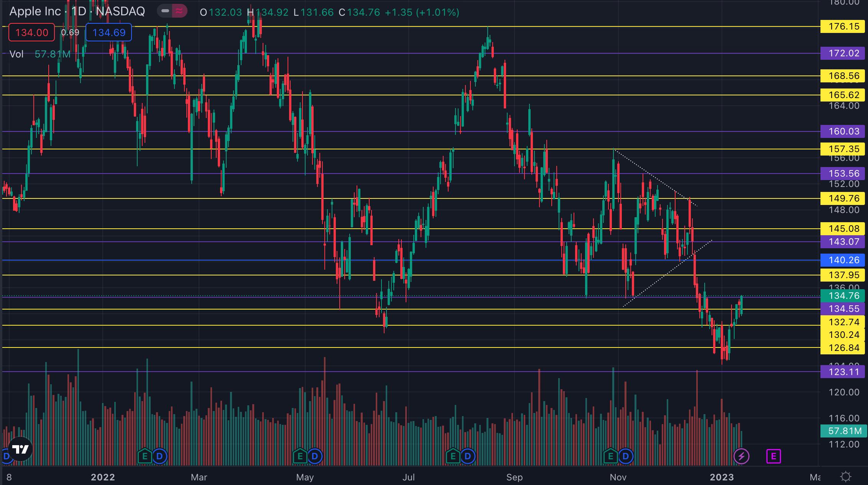Select the yellow 165.62 price label
Screen dimensions: 868x485
[843, 95]
